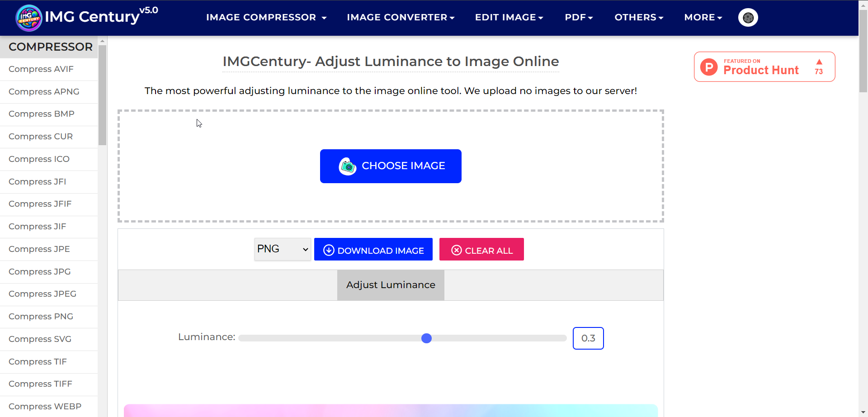Click the IMG Century logo icon
Viewport: 868px width, 417px height.
point(28,17)
